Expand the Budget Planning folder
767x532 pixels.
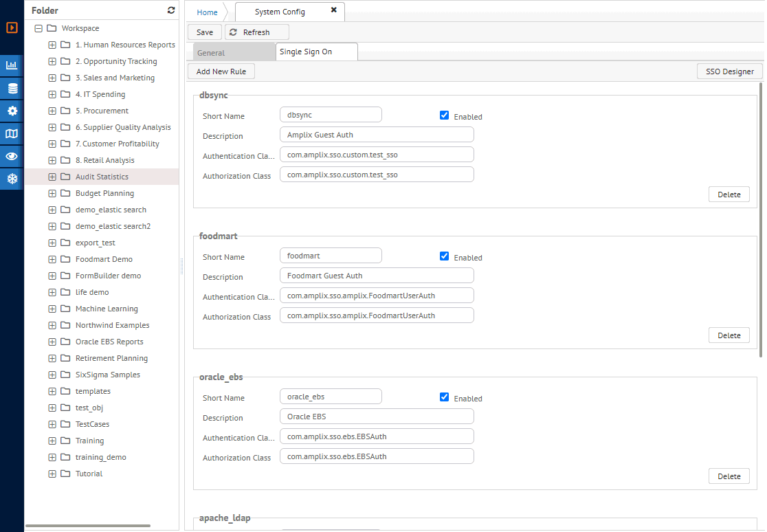pos(52,193)
